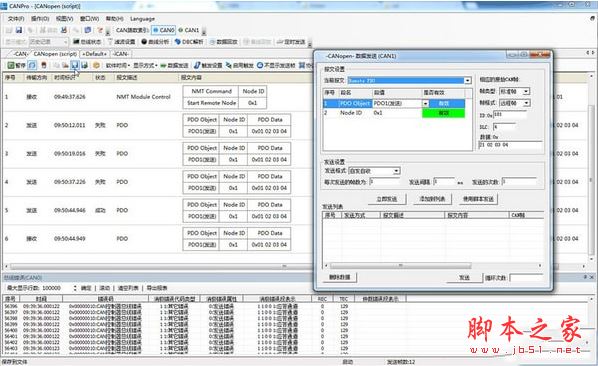Select the CAN0 channel radio button
Image resolution: width=598 pixels, height=366 pixels.
coord(164,30)
